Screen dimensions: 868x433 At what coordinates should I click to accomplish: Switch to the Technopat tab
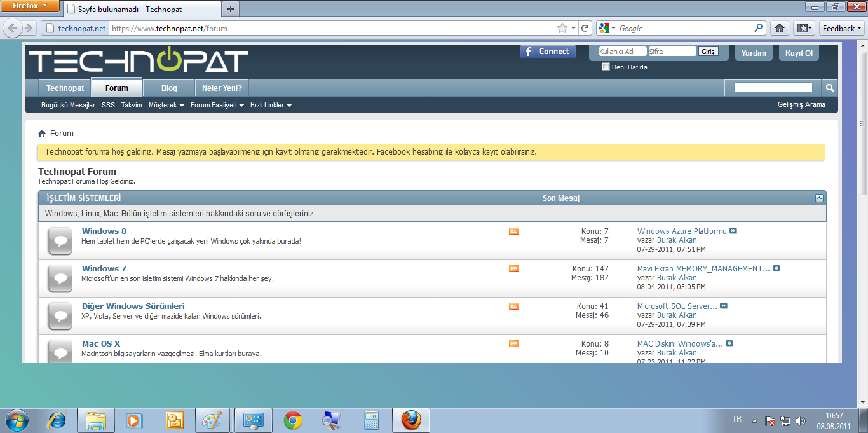coord(65,88)
